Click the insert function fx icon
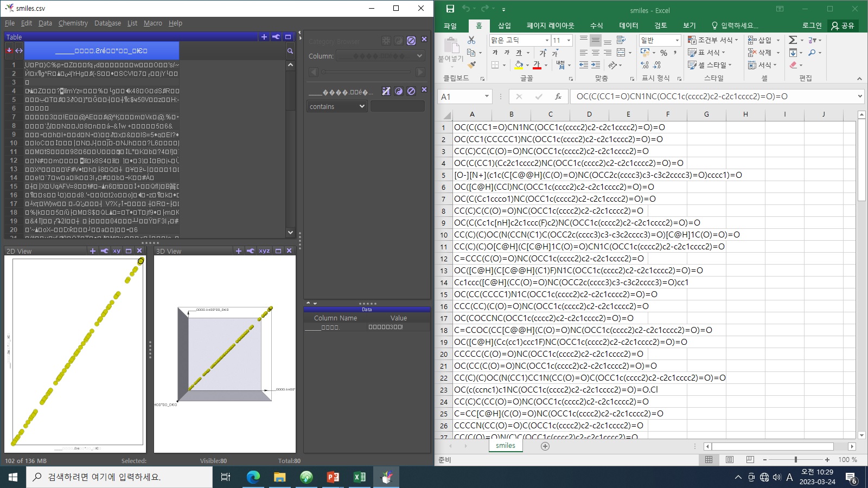 click(x=558, y=97)
